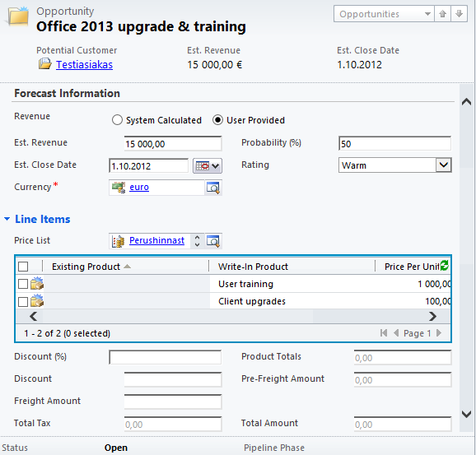The height and width of the screenshot is (455, 476).
Task: Click the Price List icon beside Perushinnast
Action: coord(118,241)
